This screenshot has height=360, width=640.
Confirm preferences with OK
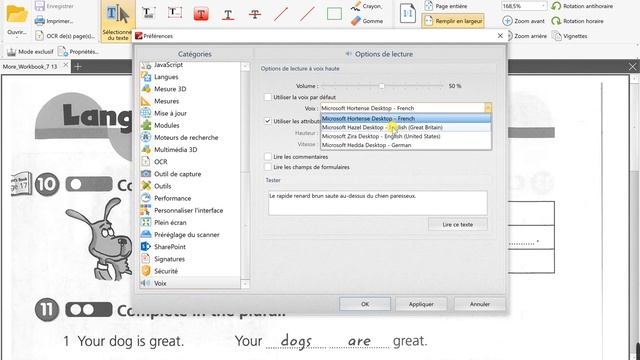coord(365,304)
